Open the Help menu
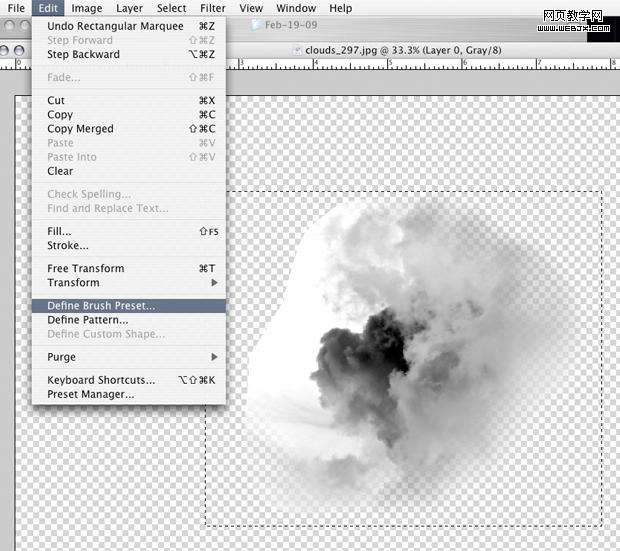The image size is (620, 551). 340,8
